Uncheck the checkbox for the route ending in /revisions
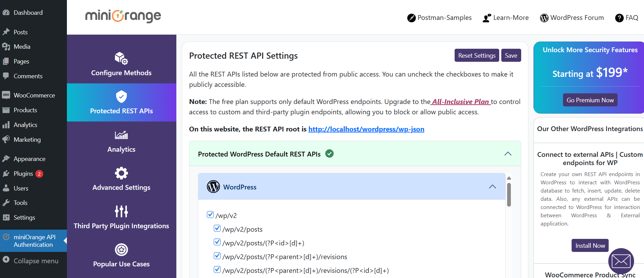Screen dimensions: 644x278 point(217,256)
